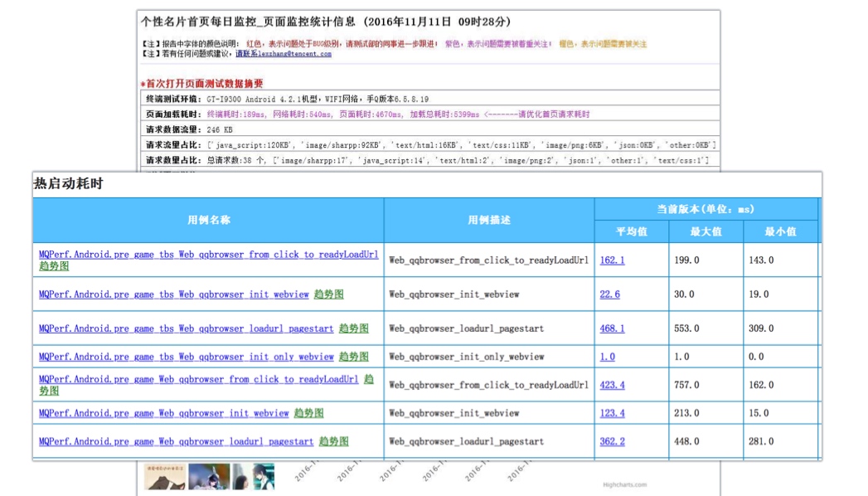868x496 pixels.
Task: Open 趋势图 beside pre_game_Web_qqbrowser_loadurl_pagestart
Action: pyautogui.click(x=333, y=441)
